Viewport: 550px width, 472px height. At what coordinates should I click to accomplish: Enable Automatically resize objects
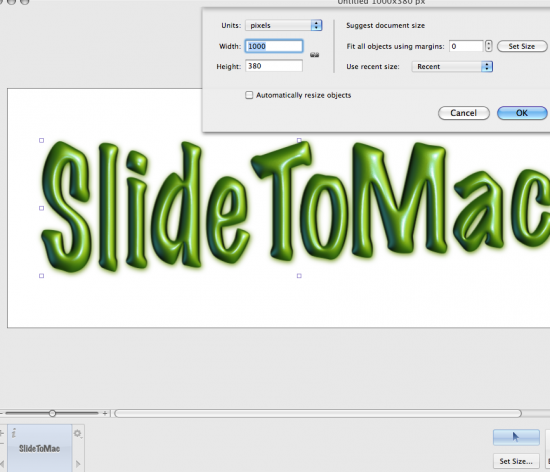pos(249,95)
